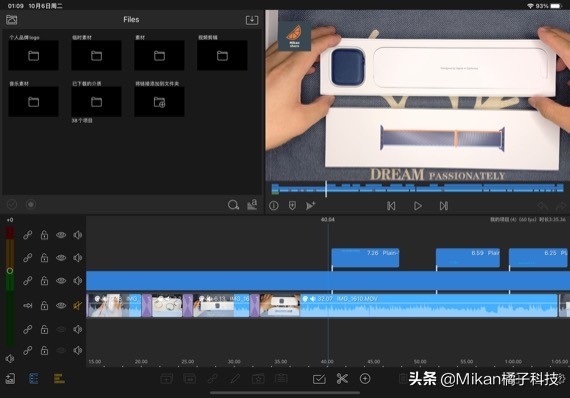Image resolution: width=570 pixels, height=398 pixels.
Task: Split clip with the scissors tool
Action: pos(342,379)
